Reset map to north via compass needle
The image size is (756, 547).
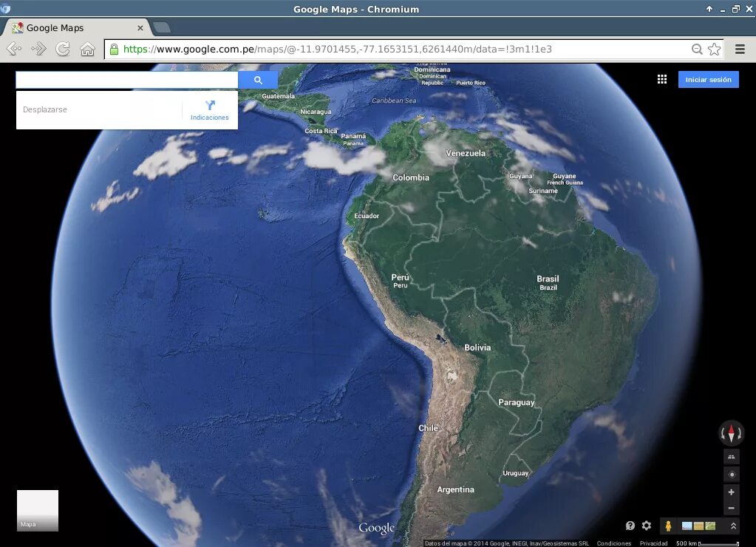coord(732,432)
